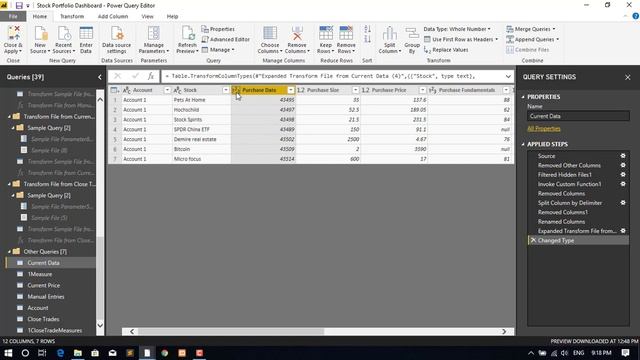This screenshot has width=640, height=360.
Task: Open the File menu
Action: tap(13, 16)
